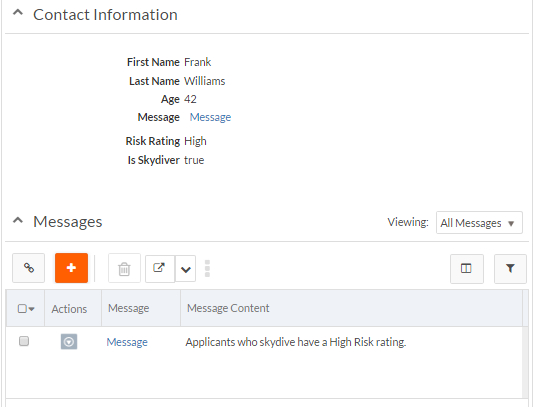Open Message link in table row
This screenshot has width=534, height=407.
[x=127, y=342]
